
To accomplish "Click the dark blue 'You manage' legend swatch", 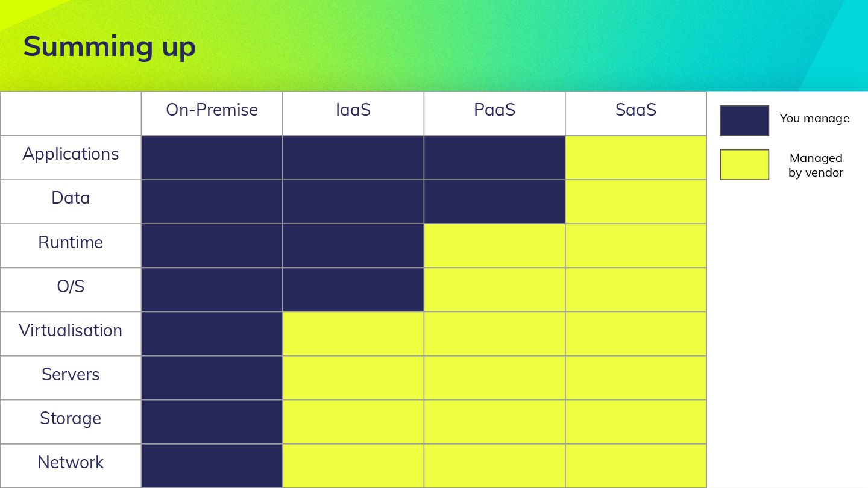I will pos(744,120).
